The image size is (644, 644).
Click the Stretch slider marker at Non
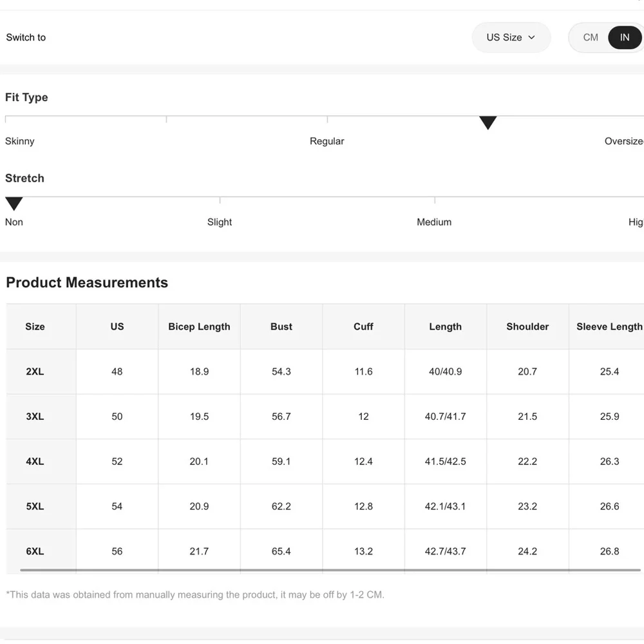coord(14,204)
